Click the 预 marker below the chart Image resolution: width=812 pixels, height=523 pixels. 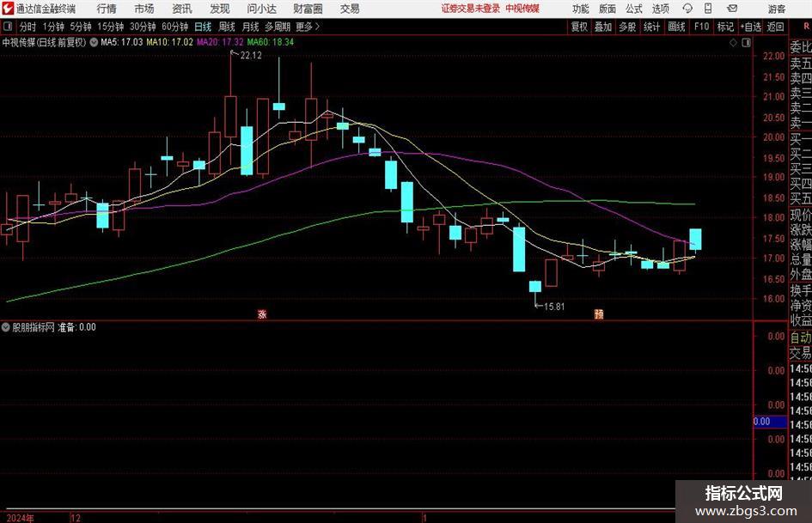pyautogui.click(x=599, y=313)
